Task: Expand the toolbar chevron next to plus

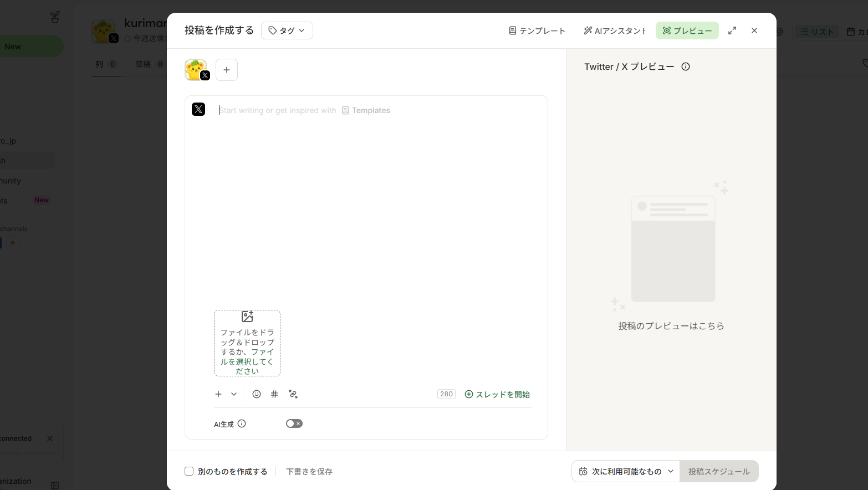Action: [x=234, y=394]
